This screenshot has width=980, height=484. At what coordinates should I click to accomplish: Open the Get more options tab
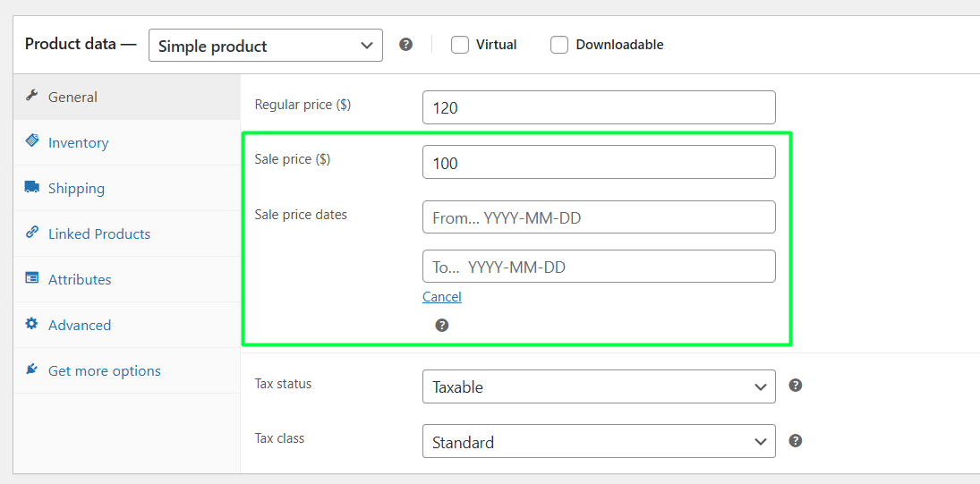(127, 370)
